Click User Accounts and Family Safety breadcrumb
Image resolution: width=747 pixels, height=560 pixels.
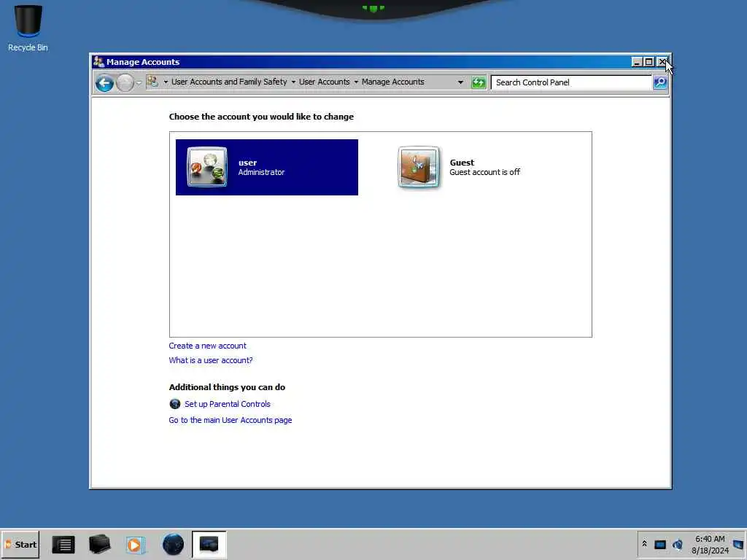pos(229,82)
